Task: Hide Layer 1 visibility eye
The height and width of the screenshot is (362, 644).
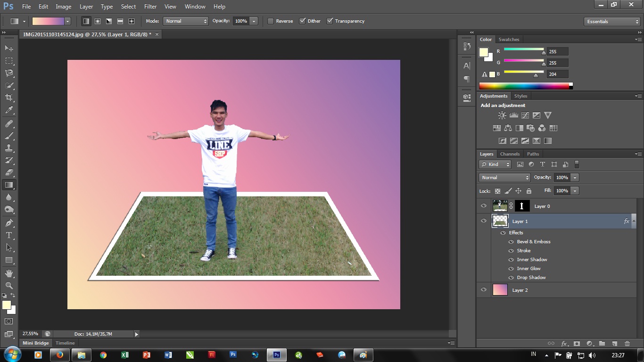Action: click(x=484, y=221)
